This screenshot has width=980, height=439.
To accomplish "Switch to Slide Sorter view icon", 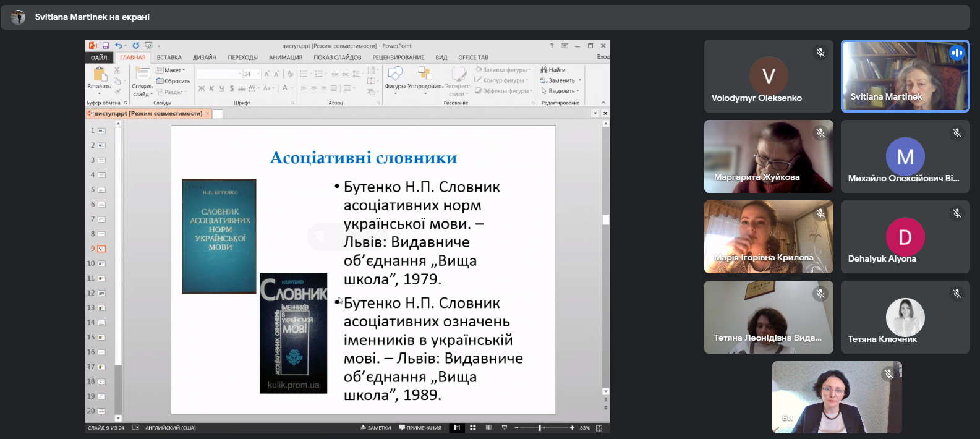I will point(473,428).
